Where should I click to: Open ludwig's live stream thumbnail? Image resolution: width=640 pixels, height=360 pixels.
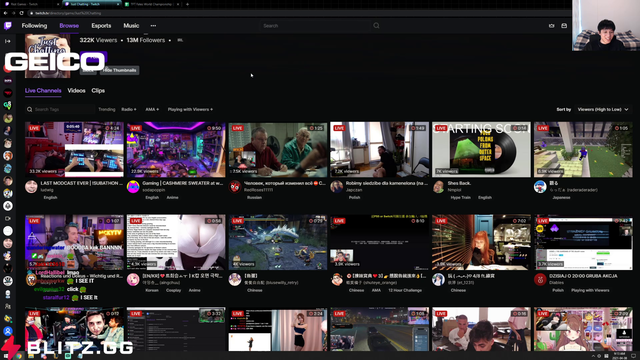click(74, 149)
